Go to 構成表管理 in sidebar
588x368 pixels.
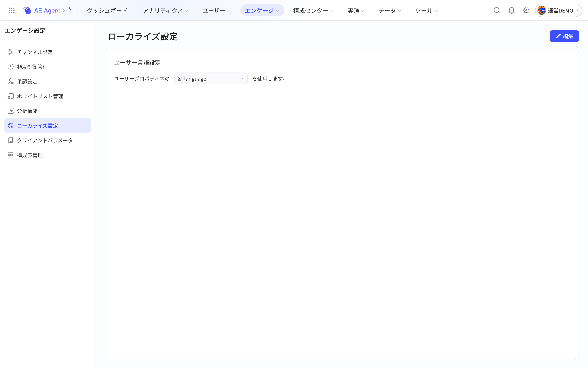pos(48,155)
